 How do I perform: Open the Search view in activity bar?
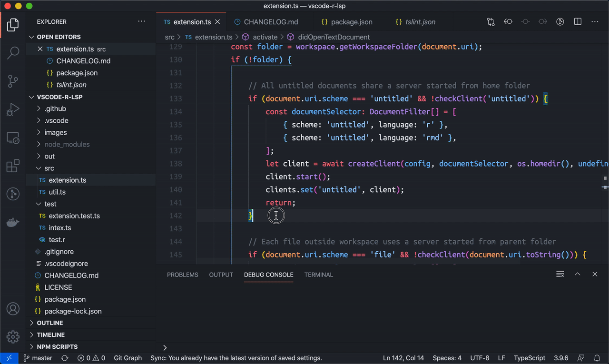click(x=13, y=53)
